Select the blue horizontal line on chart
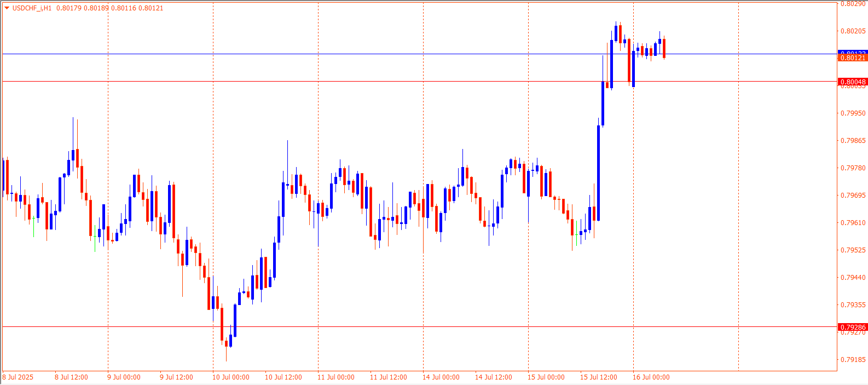Viewport: 868px width, 385px height. pos(419,54)
